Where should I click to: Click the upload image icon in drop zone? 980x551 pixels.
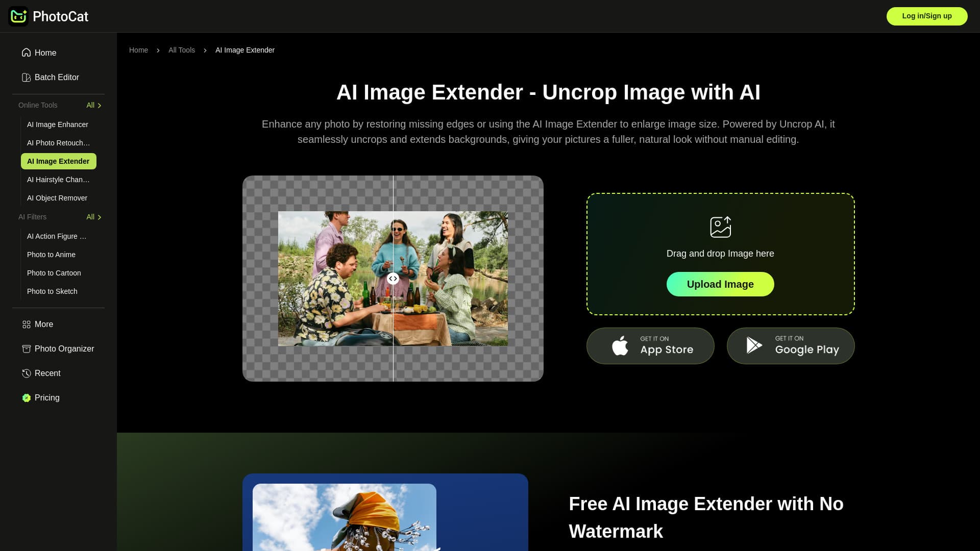pos(720,227)
